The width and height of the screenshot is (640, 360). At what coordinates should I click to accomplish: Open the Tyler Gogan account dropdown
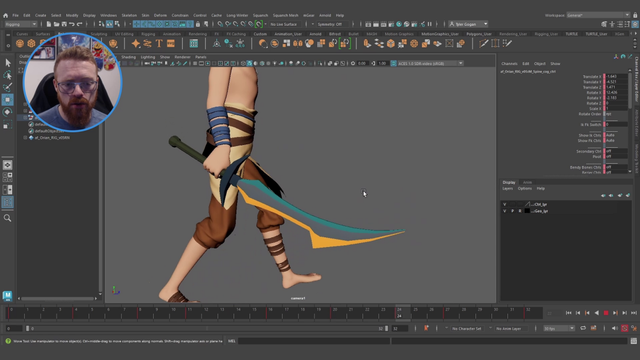pos(469,24)
